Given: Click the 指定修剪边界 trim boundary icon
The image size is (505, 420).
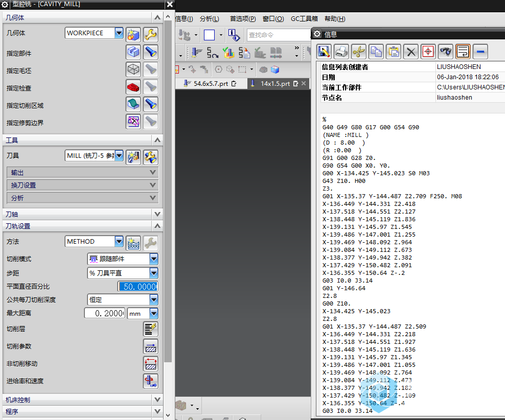Looking at the screenshot, I should click(133, 122).
